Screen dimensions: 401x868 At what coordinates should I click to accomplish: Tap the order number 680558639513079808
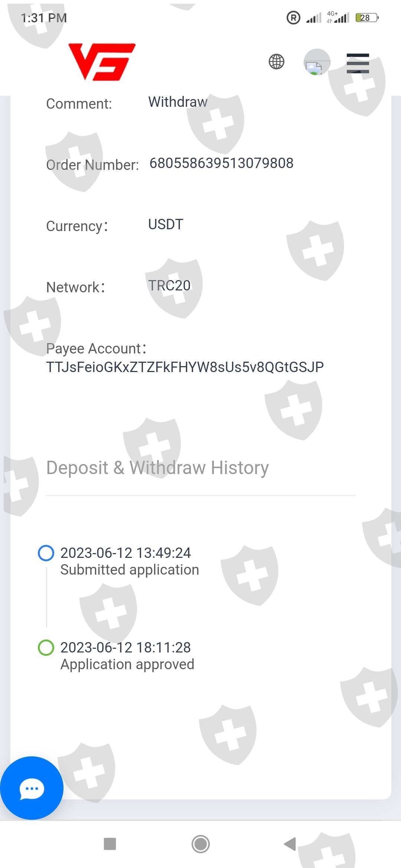221,163
